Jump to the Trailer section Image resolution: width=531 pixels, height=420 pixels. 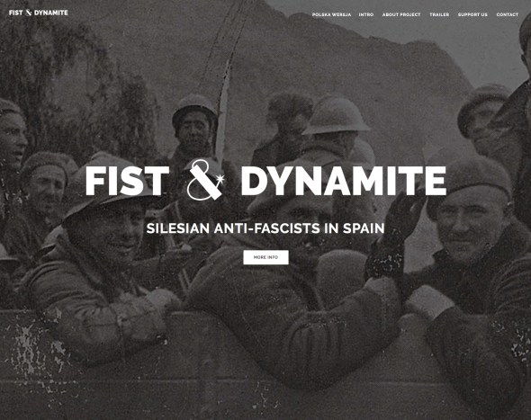tap(439, 14)
